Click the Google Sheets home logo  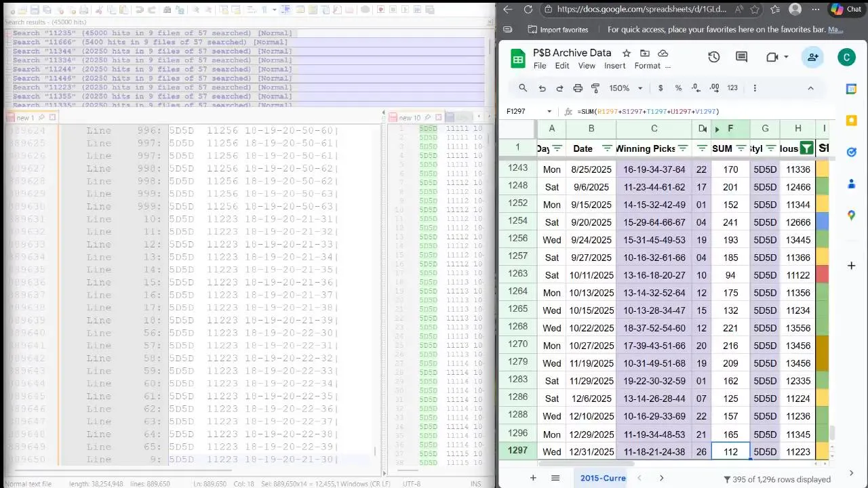(518, 59)
